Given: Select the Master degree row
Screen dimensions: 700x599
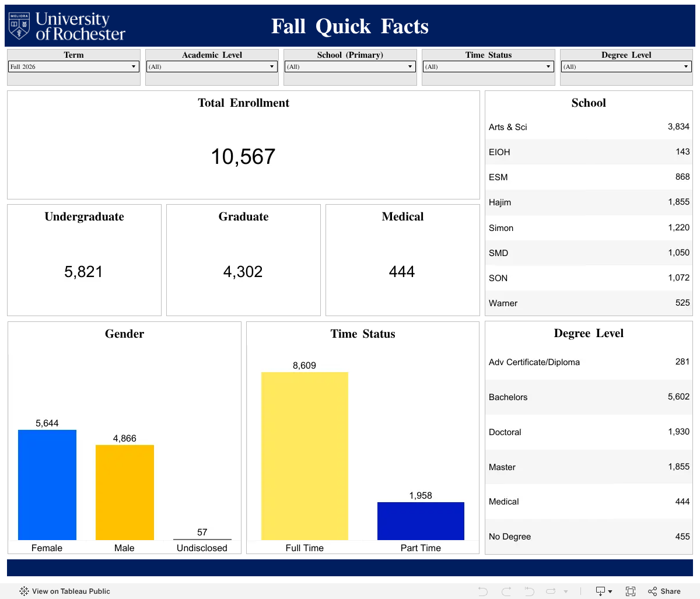Looking at the screenshot, I should point(589,467).
